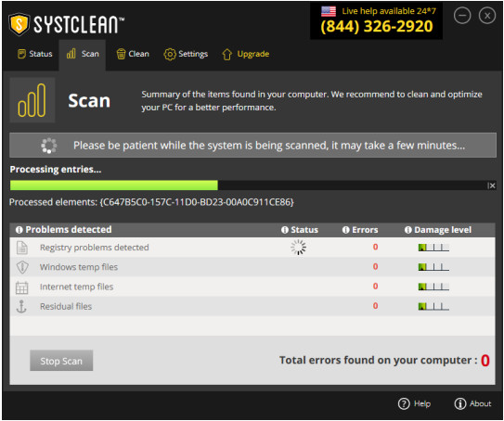Viewport: 504px width, 421px height.
Task: Close the SystClean window
Action: [487, 16]
